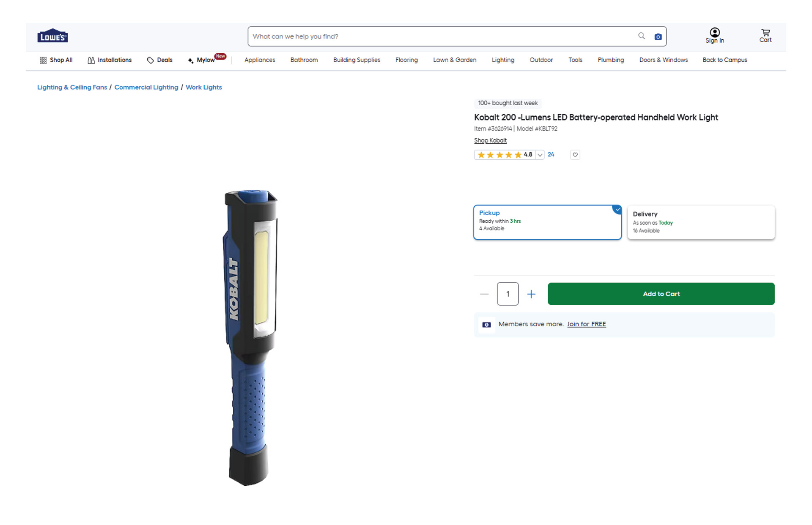Click the Kobalt work light product image
Screen dimensions: 812x525
[250, 337]
